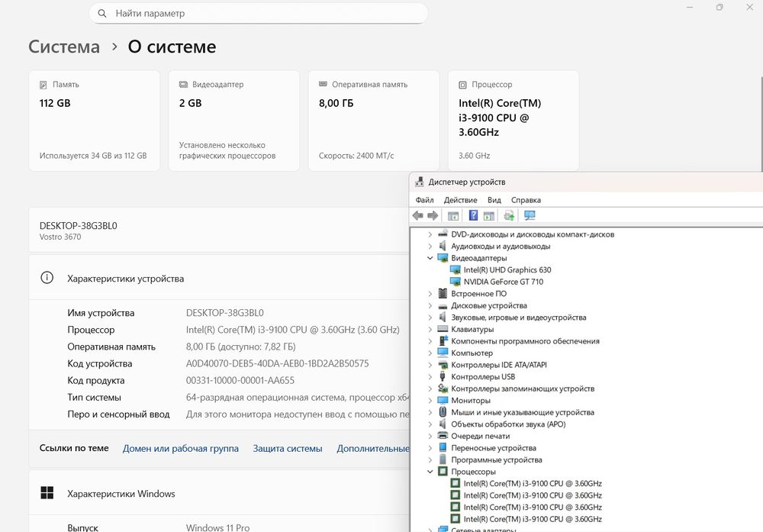
Task: Expand the Объекты обработки звука (APO) node
Action: pos(430,424)
